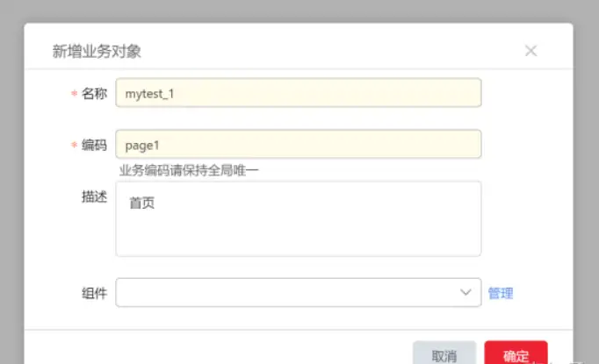
Task: Open the 管理 link
Action: (501, 293)
